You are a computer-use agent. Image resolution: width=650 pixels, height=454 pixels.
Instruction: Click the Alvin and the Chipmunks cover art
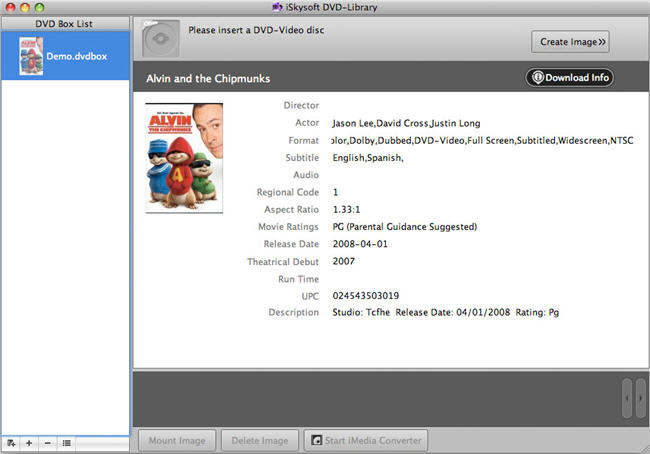point(184,158)
